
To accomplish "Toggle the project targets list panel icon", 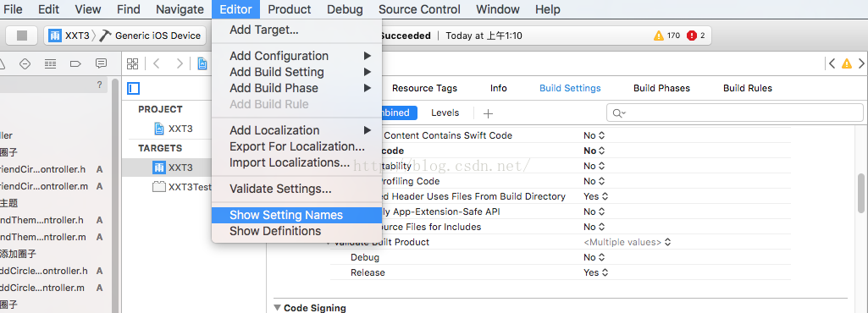I will tap(133, 88).
